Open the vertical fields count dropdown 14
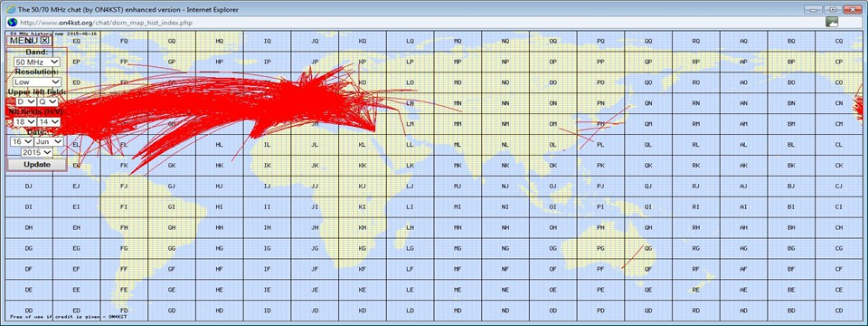The height and width of the screenshot is (326, 868). [49, 121]
